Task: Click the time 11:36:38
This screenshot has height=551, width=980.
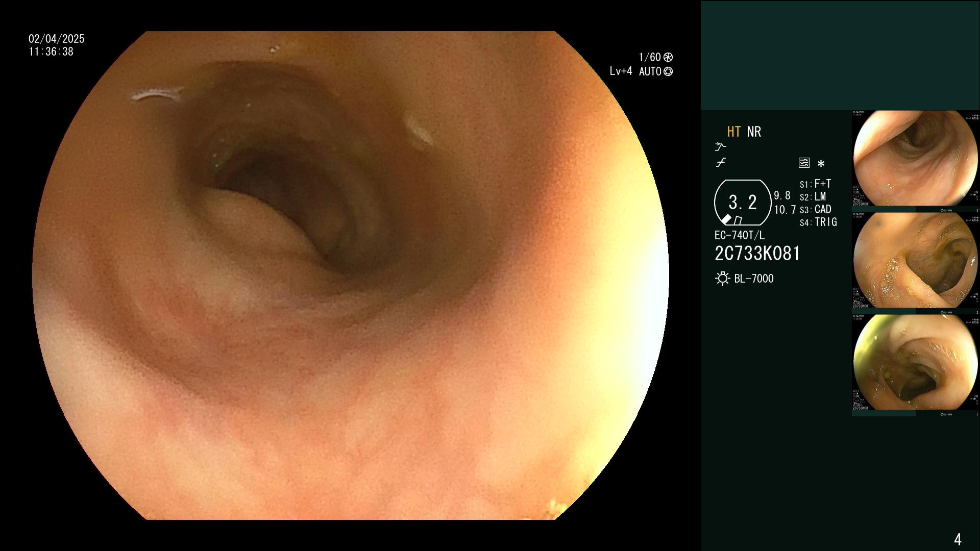Action: (51, 52)
